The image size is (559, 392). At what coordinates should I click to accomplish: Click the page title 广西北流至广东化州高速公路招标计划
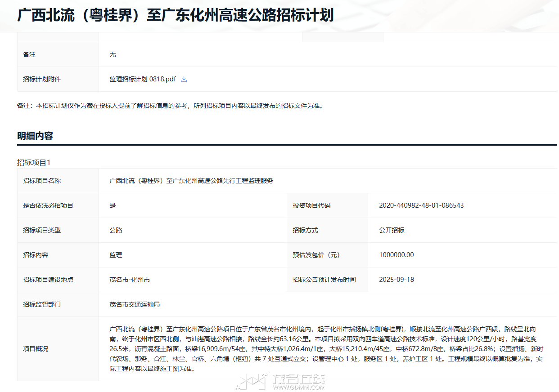(176, 15)
